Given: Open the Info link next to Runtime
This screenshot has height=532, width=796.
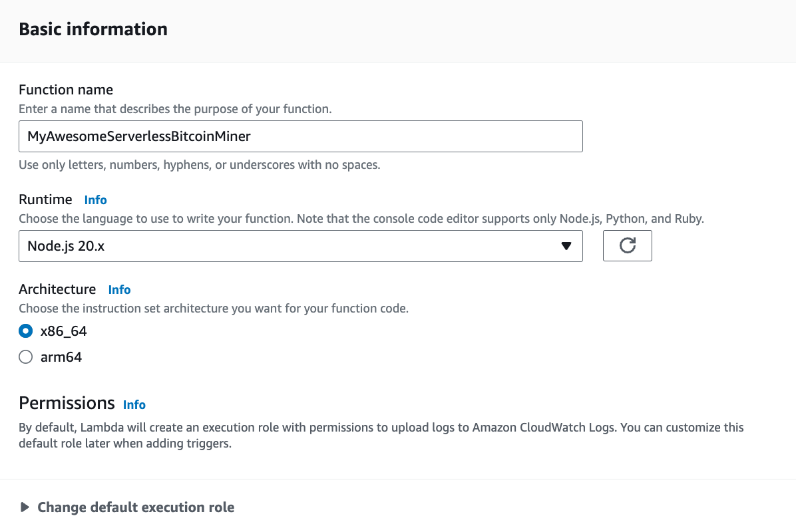Looking at the screenshot, I should 95,199.
